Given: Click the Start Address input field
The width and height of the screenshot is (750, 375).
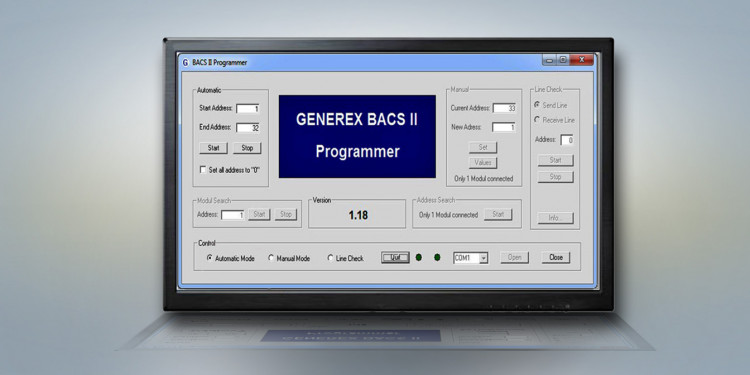Looking at the screenshot, I should (248, 109).
